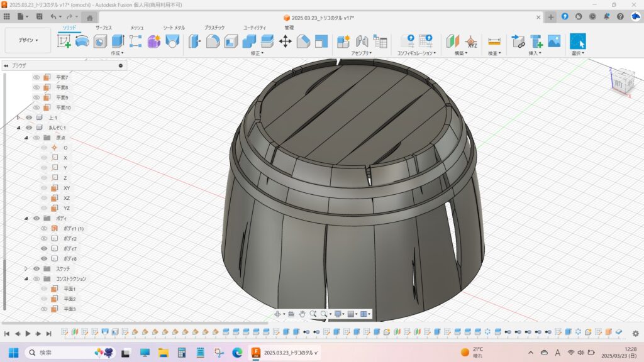Open the シート メタル tab
Viewport: 644px width, 362px height.
pos(174,28)
